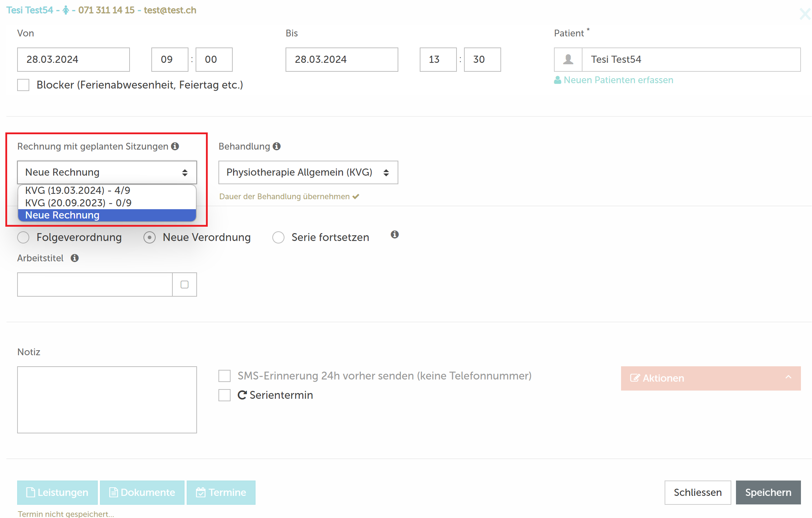Close the appointment dialog with the X
This screenshot has height=518, width=812.
point(805,14)
